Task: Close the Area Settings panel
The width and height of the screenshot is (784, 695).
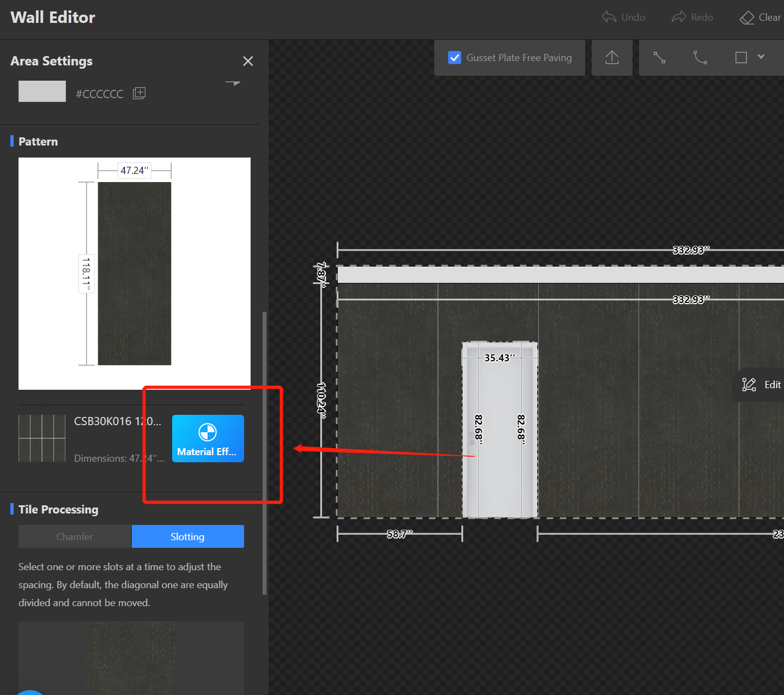Action: tap(248, 61)
